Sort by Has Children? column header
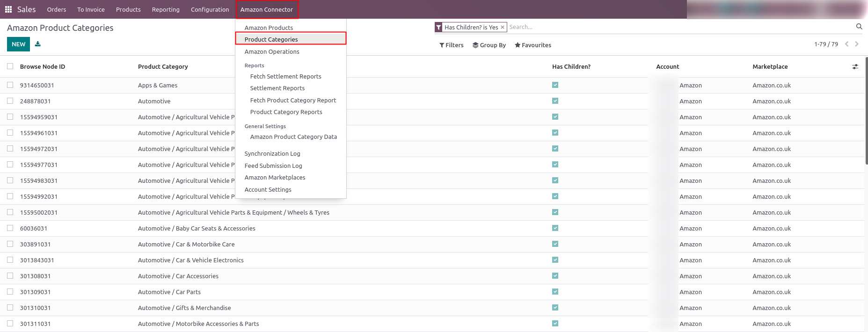This screenshot has width=868, height=332. click(571, 66)
